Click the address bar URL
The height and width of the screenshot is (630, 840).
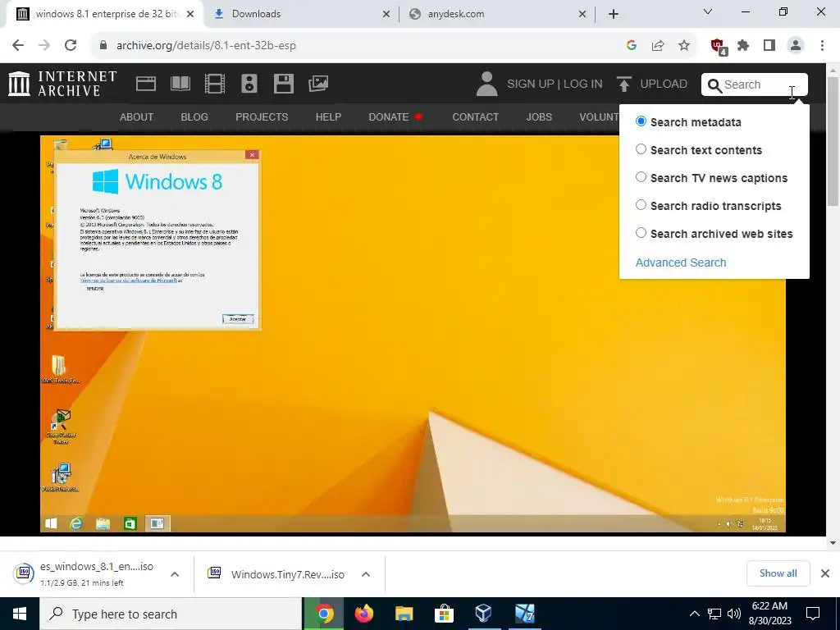pos(206,45)
